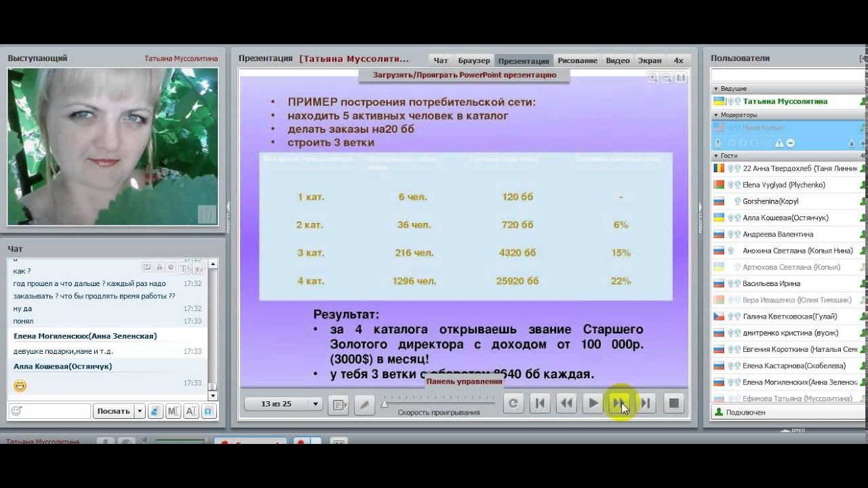Send chat message with Послать
The image size is (868, 488).
113,411
